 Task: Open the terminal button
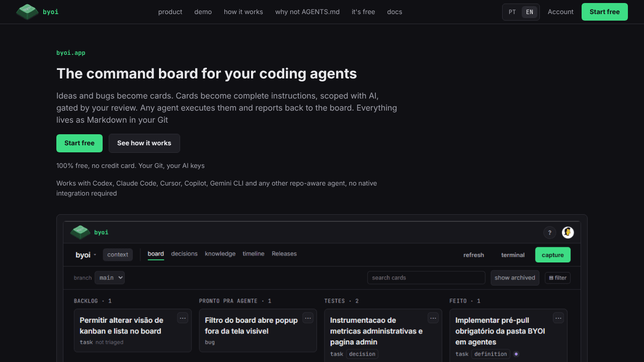click(513, 255)
